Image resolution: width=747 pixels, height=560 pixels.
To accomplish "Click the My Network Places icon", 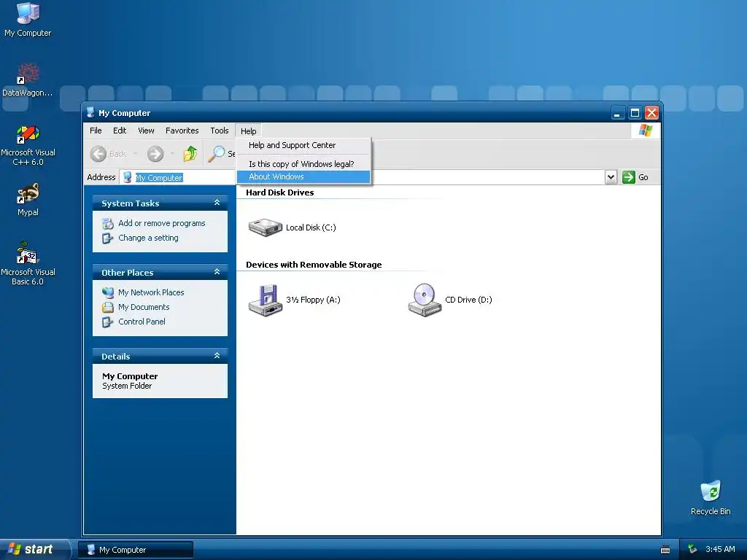I will pyautogui.click(x=108, y=292).
